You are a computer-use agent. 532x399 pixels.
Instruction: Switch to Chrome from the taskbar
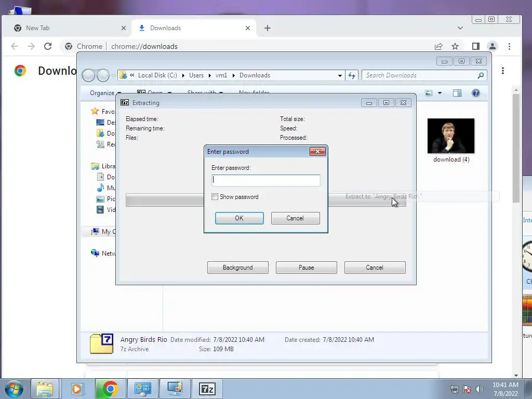(x=110, y=389)
